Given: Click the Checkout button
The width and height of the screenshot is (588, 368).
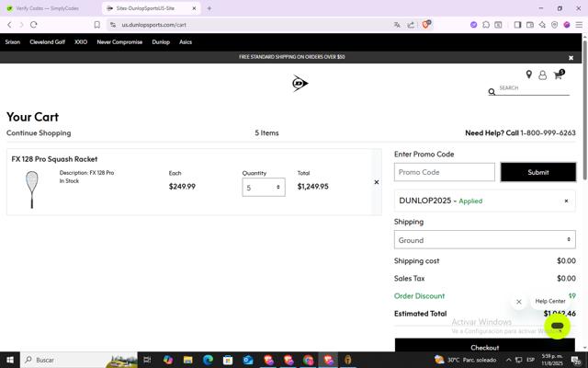Looking at the screenshot, I should (x=484, y=346).
